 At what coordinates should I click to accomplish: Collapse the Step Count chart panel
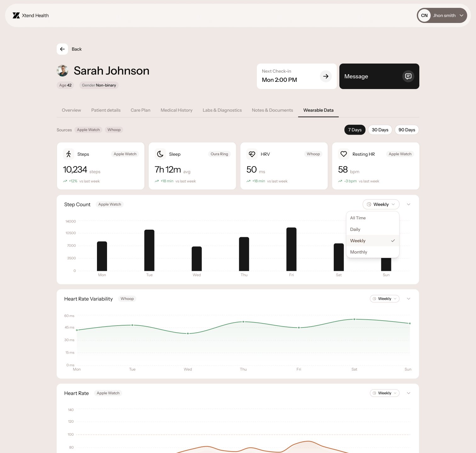click(408, 204)
